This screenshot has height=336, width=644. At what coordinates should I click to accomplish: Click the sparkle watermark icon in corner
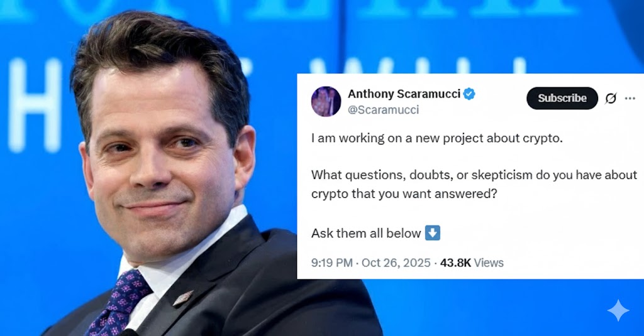click(x=618, y=310)
